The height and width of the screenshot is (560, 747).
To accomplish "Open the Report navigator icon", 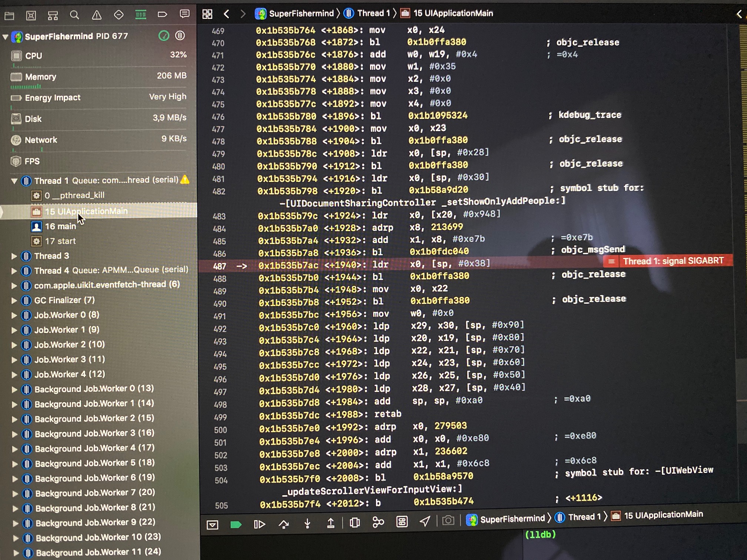I will click(x=184, y=14).
